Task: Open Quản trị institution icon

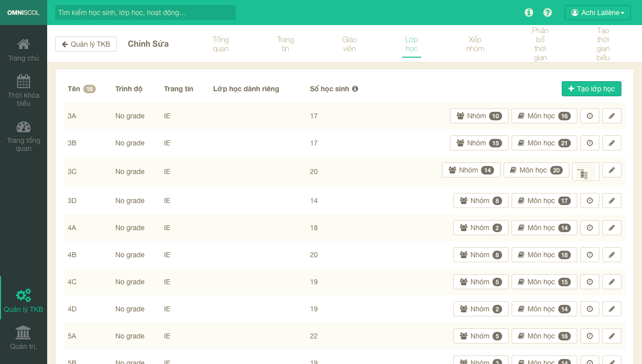Action: [x=24, y=332]
